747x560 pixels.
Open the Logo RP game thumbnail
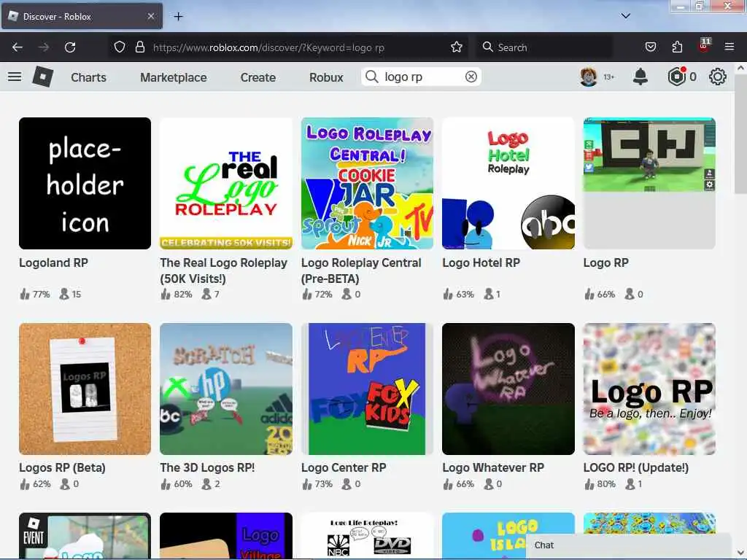(649, 183)
